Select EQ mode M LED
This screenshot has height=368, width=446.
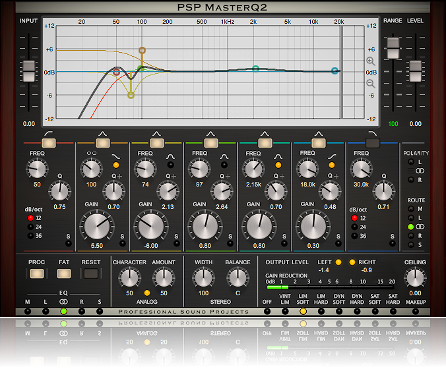pos(28,311)
